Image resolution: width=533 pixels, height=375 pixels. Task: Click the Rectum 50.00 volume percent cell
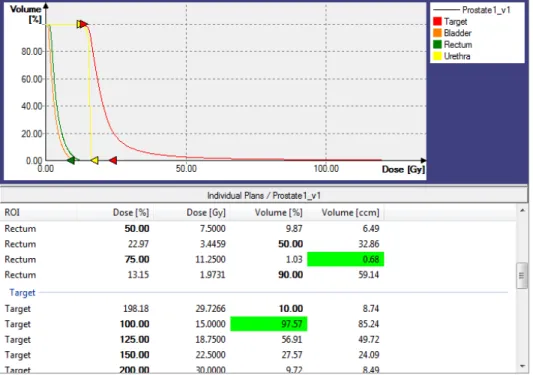coord(290,244)
